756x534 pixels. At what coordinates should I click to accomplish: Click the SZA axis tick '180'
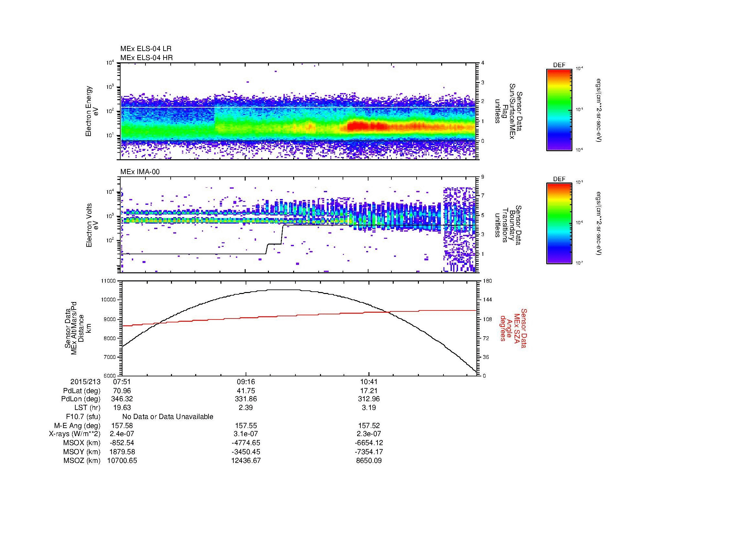pos(487,281)
